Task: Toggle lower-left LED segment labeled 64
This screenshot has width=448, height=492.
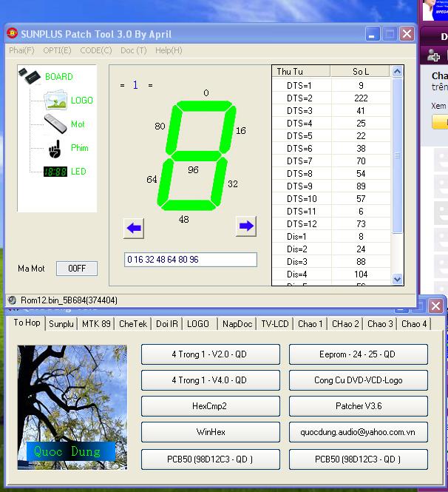Action: coord(165,182)
